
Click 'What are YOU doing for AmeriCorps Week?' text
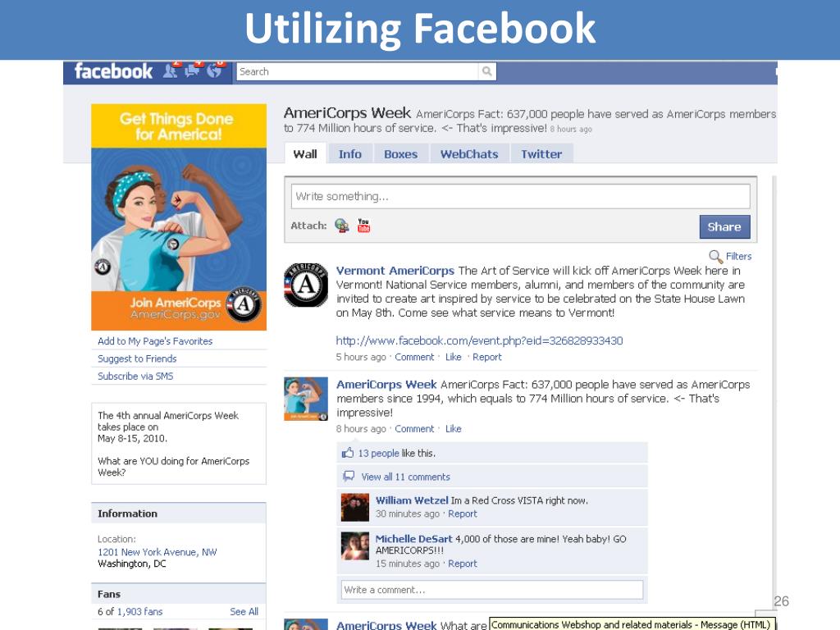coord(173,467)
